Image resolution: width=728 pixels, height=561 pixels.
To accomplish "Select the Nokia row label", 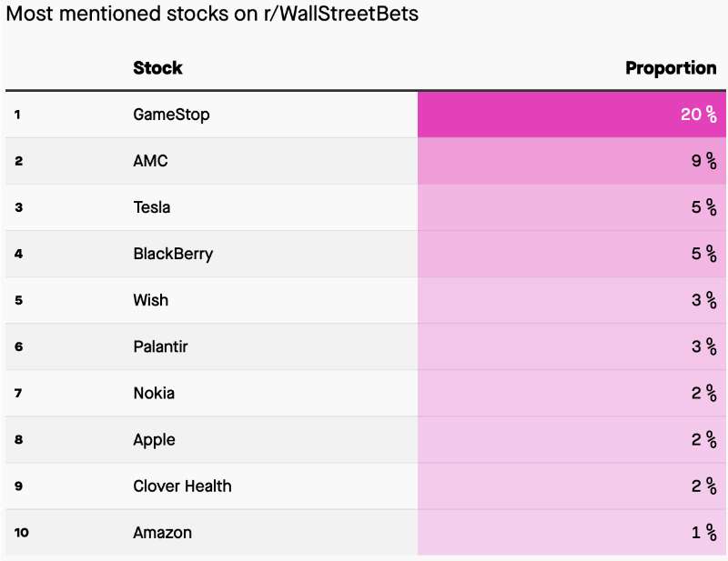I will [154, 393].
